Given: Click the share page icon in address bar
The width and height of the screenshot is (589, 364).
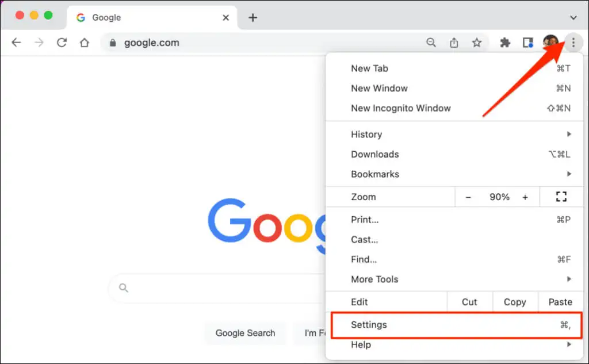Looking at the screenshot, I should coord(454,43).
